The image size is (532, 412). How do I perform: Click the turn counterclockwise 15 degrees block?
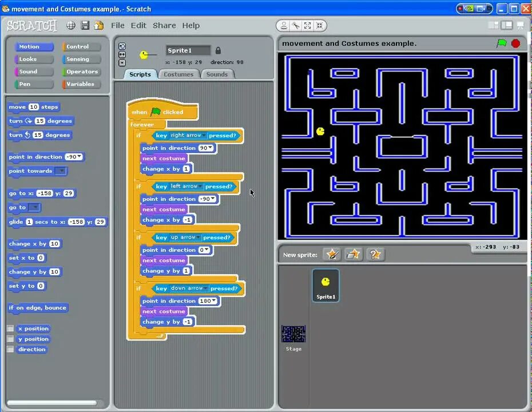pos(39,135)
